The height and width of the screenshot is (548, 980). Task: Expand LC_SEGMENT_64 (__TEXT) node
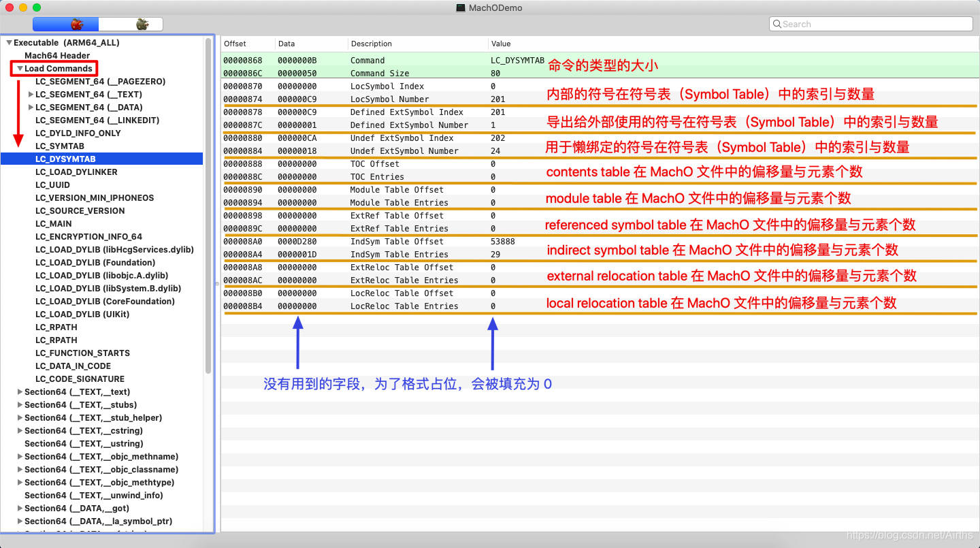pyautogui.click(x=31, y=95)
